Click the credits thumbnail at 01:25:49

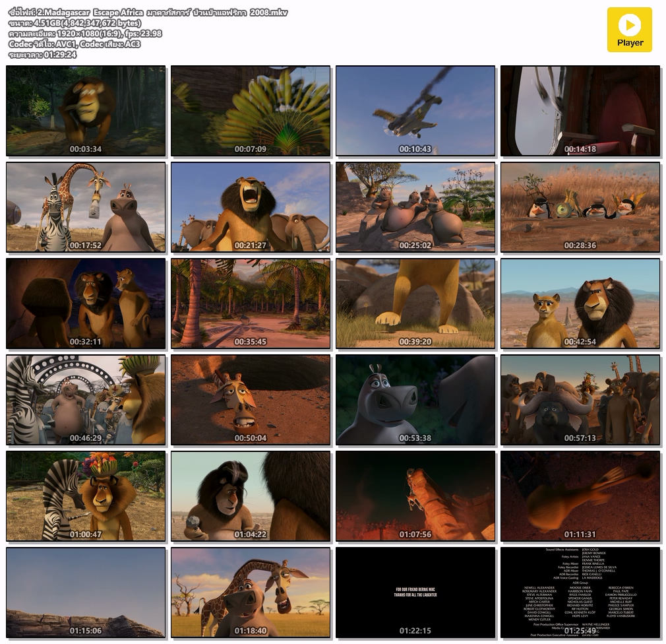click(580, 593)
